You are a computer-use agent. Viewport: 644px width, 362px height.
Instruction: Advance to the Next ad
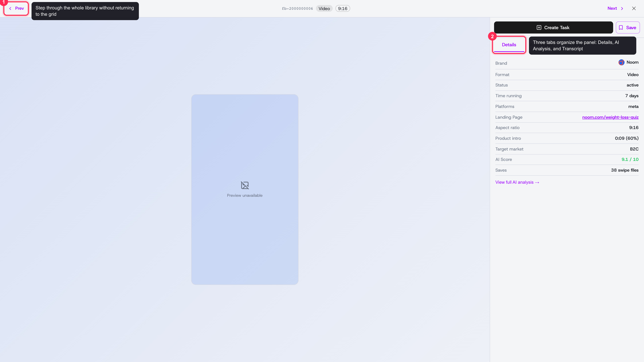[x=615, y=9]
